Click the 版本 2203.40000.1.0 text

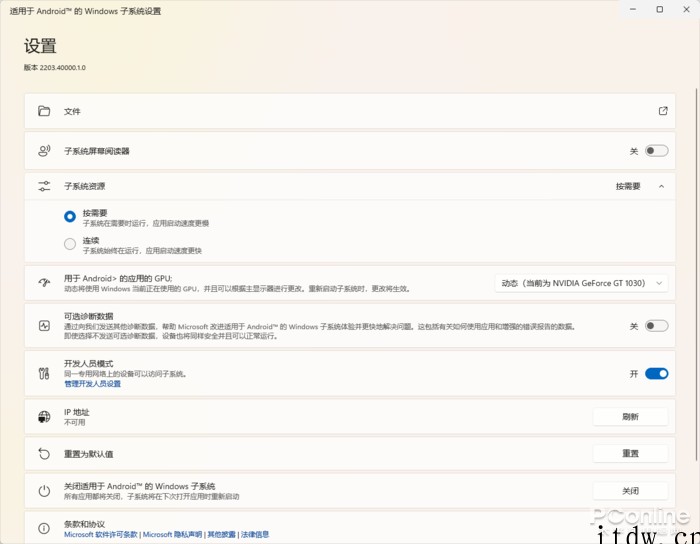point(54,67)
